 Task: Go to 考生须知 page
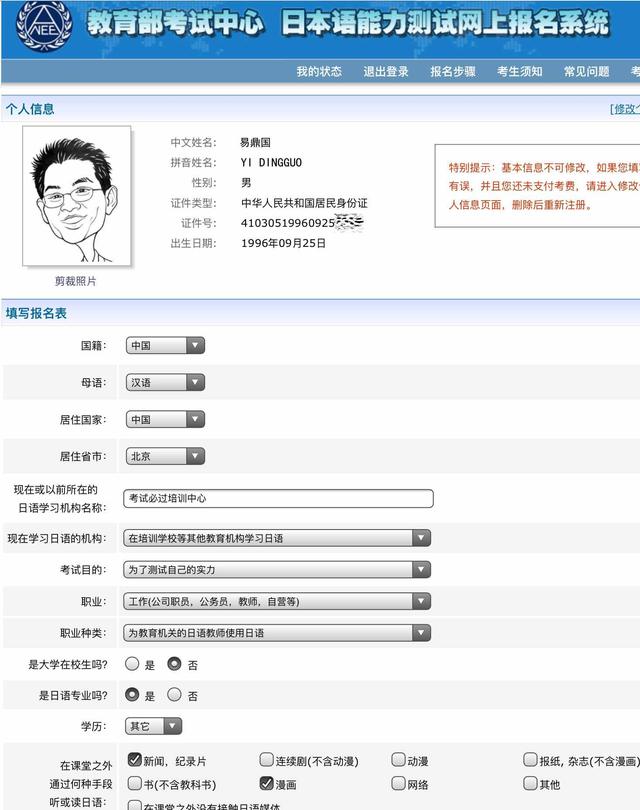(x=520, y=72)
